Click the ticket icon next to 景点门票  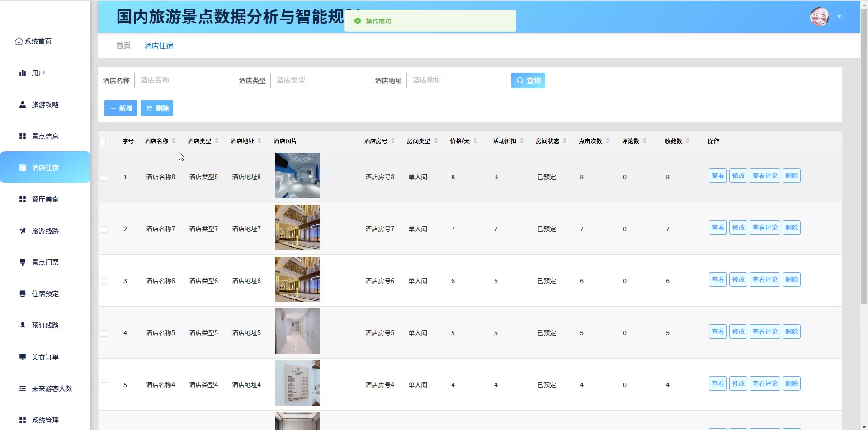[22, 262]
